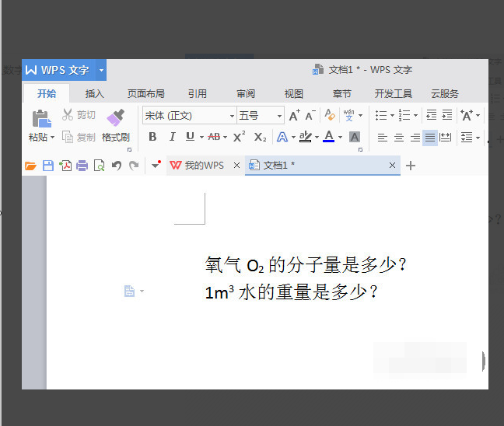
Task: Click the Print icon in quick toolbar
Action: point(82,166)
